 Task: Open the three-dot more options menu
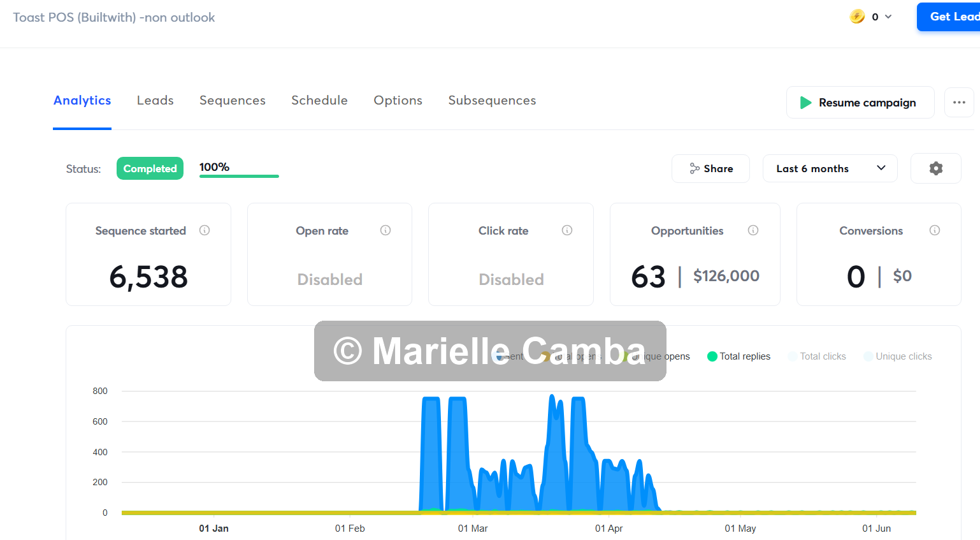959,102
